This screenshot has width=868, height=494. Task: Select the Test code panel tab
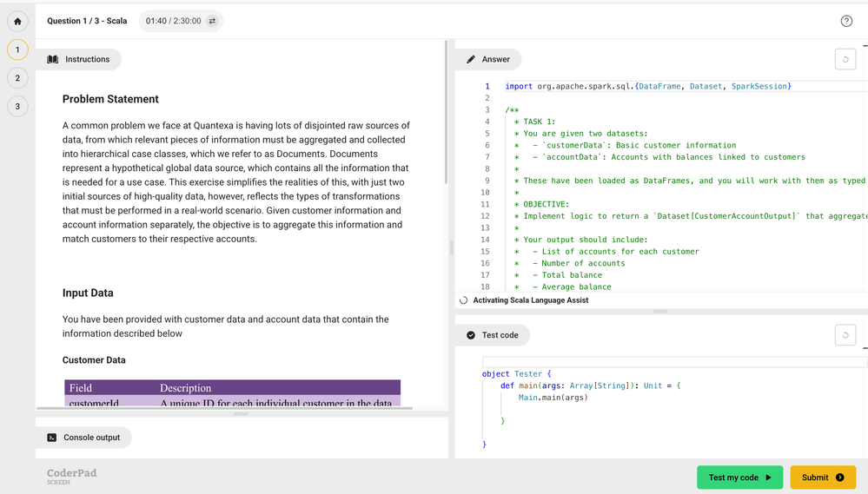pyautogui.click(x=492, y=335)
